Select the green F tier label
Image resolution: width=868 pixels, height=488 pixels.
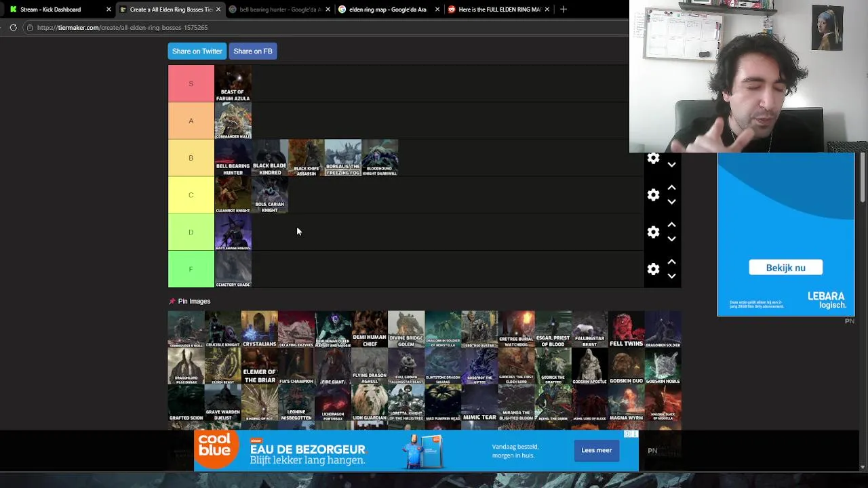point(191,269)
